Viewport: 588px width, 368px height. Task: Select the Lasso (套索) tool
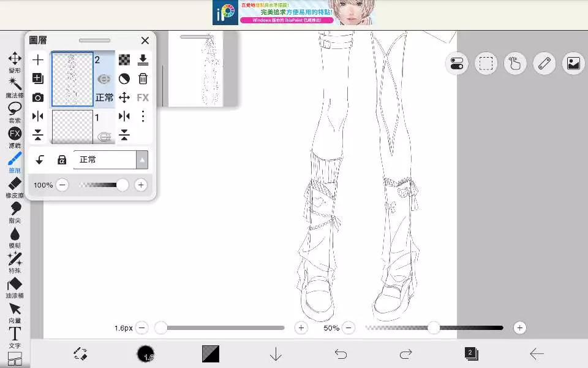click(15, 112)
